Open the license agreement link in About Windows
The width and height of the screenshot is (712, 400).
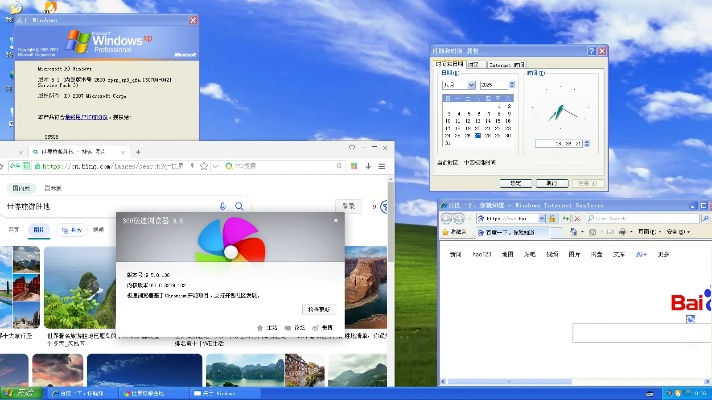tap(86, 117)
